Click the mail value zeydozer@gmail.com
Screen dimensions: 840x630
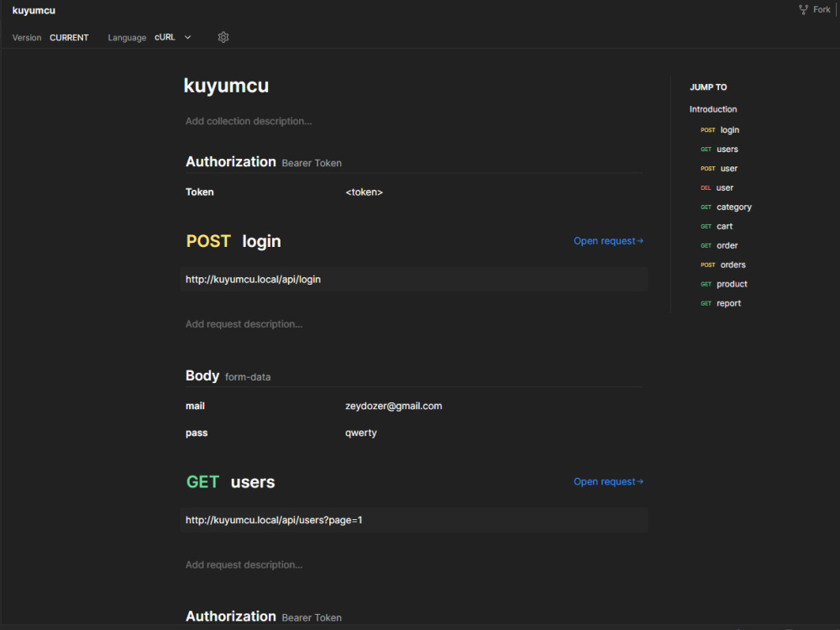[x=393, y=406]
